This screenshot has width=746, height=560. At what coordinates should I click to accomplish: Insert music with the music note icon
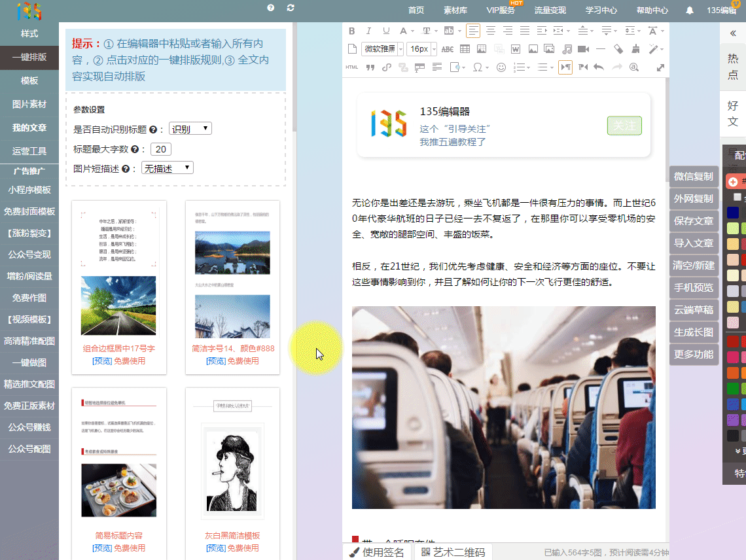click(x=567, y=49)
